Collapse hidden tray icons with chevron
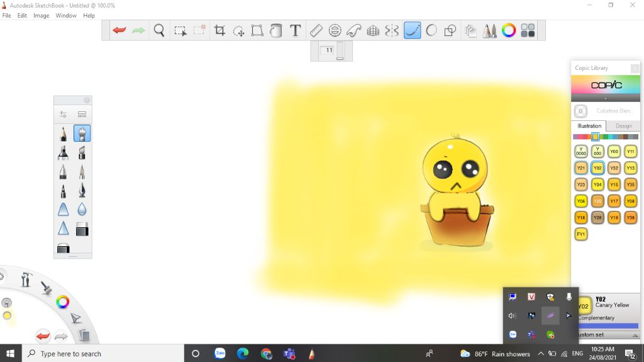The height and width of the screenshot is (362, 644). click(x=541, y=353)
